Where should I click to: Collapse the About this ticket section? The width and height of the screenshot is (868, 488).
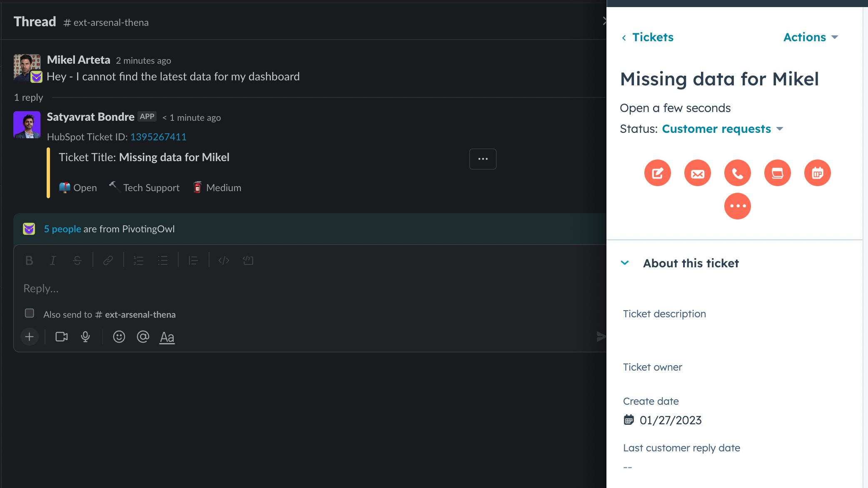click(625, 263)
